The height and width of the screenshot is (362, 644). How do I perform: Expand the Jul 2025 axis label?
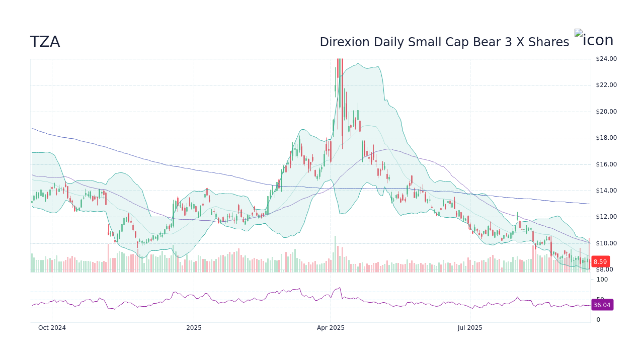(470, 327)
